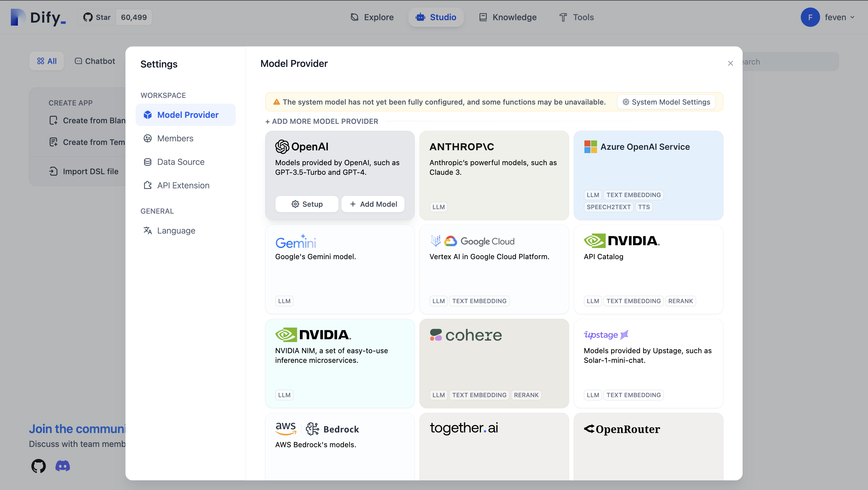Click the Join the community heading
Screen dimensions: 868x490
77,429
